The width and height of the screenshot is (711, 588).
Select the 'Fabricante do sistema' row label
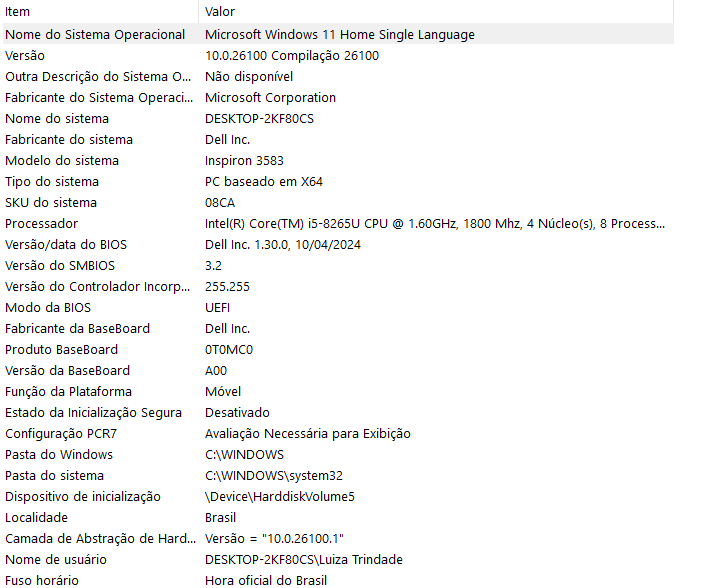69,140
